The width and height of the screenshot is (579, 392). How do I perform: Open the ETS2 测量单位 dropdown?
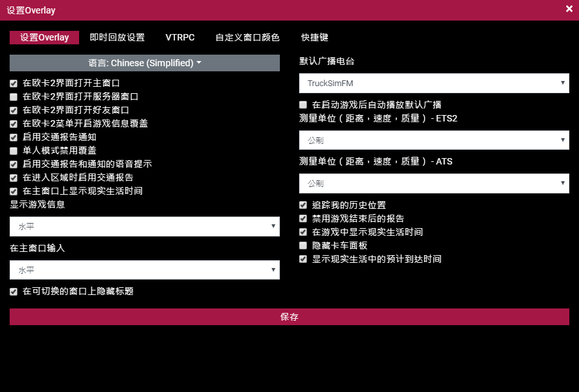tap(434, 140)
